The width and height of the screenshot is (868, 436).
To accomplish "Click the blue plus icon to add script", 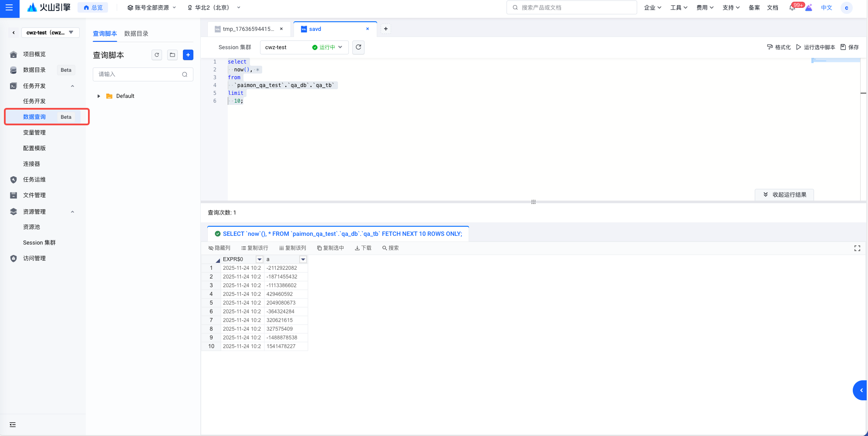I will pos(188,55).
